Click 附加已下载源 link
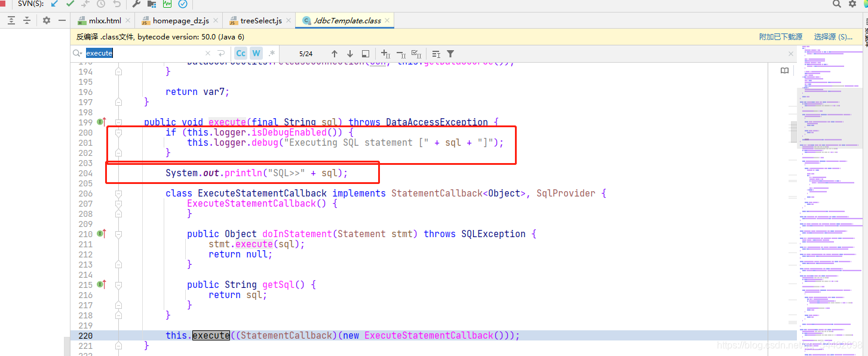The width and height of the screenshot is (868, 356). point(781,37)
